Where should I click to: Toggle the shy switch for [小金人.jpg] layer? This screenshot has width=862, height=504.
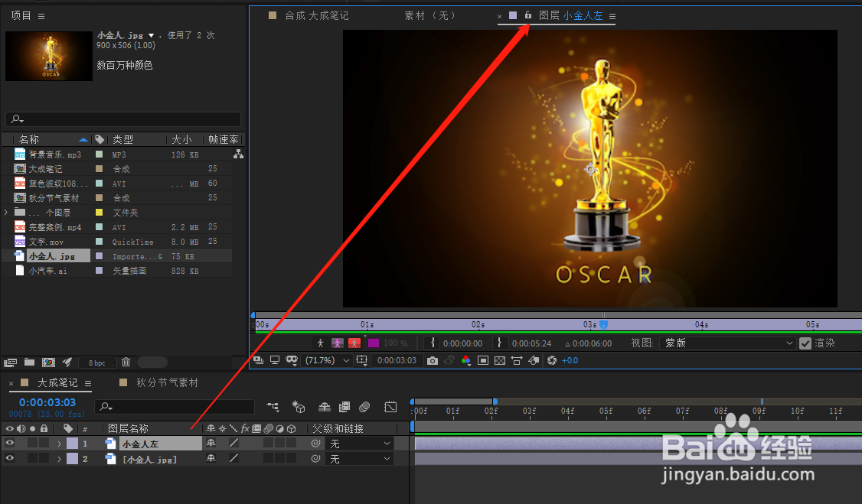pyautogui.click(x=211, y=458)
